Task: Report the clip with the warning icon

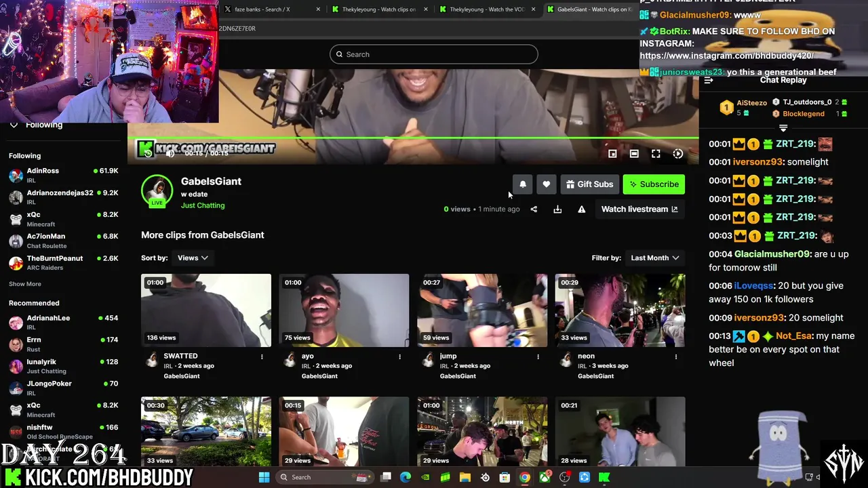Action: coord(581,209)
